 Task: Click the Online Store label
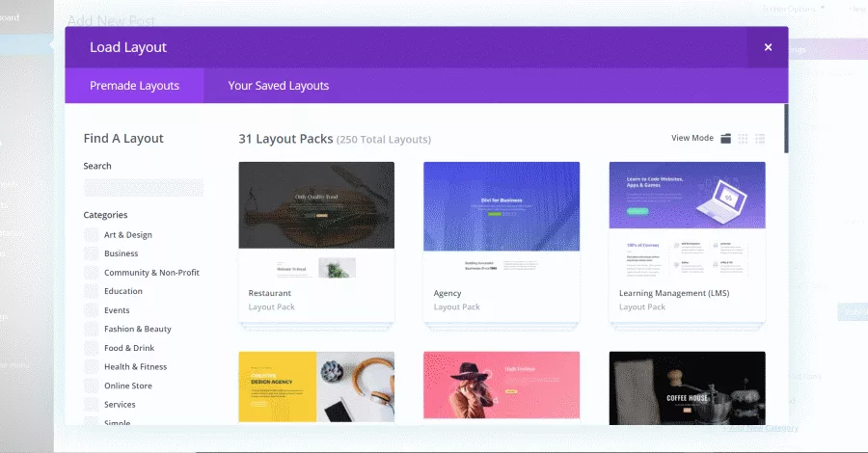click(x=128, y=386)
